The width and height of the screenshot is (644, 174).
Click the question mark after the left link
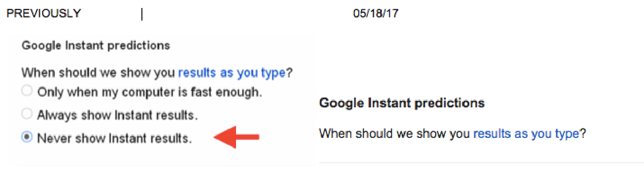[x=289, y=73]
